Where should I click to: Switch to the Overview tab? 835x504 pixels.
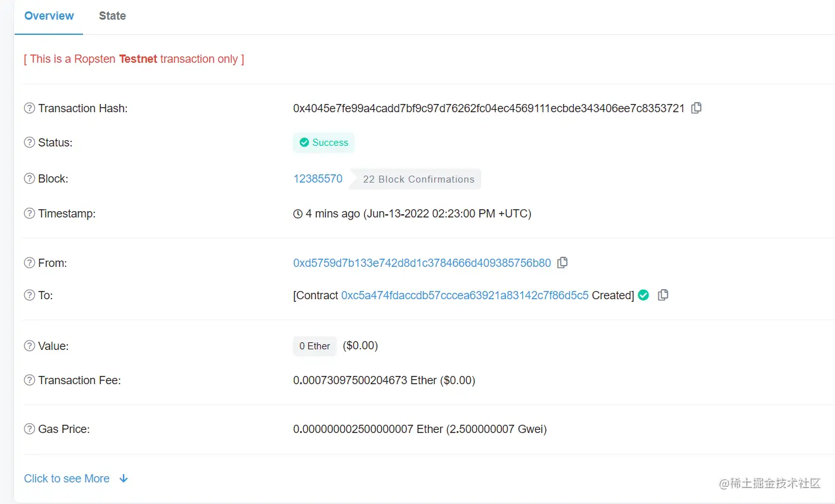click(49, 16)
